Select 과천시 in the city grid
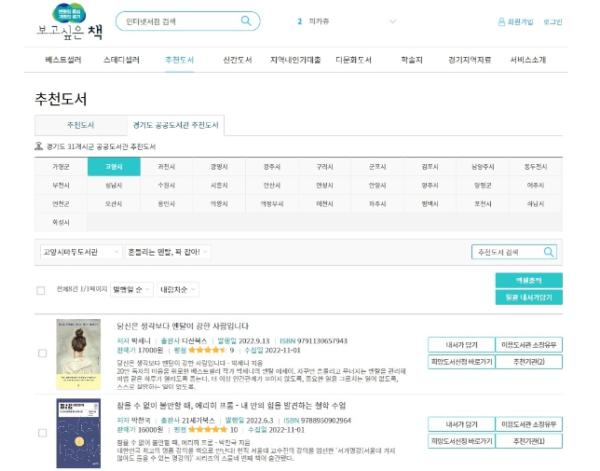The height and width of the screenshot is (471, 600). (x=166, y=167)
